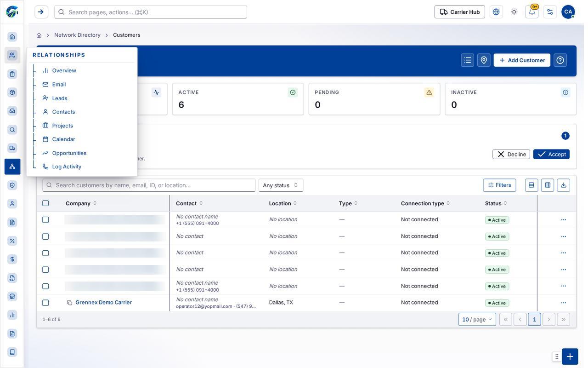The height and width of the screenshot is (368, 588).
Task: Click the download export icon
Action: 564,185
